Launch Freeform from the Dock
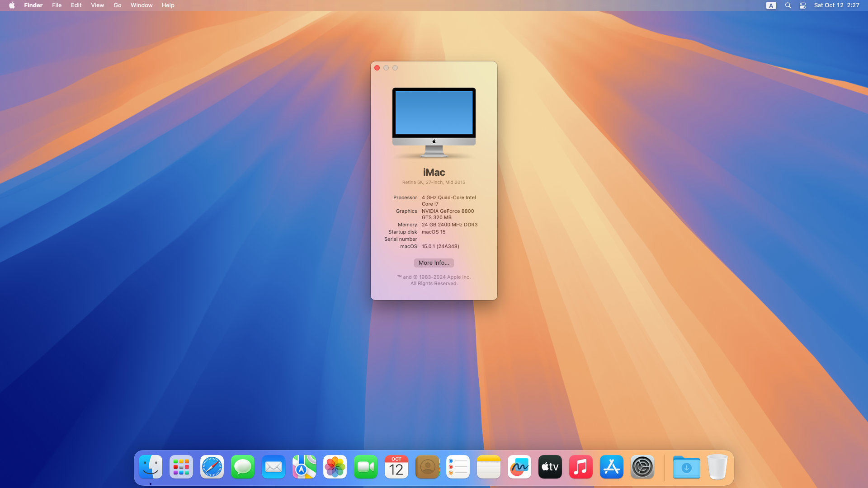Screen dimensions: 868x488 pos(519,467)
